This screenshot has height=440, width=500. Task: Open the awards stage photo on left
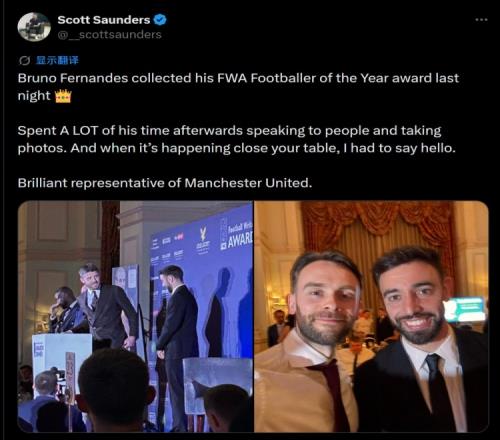(x=135, y=316)
